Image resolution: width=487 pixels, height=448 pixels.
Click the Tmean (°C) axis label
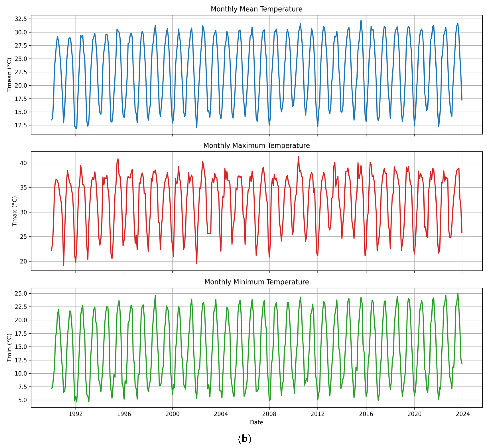pos(9,75)
